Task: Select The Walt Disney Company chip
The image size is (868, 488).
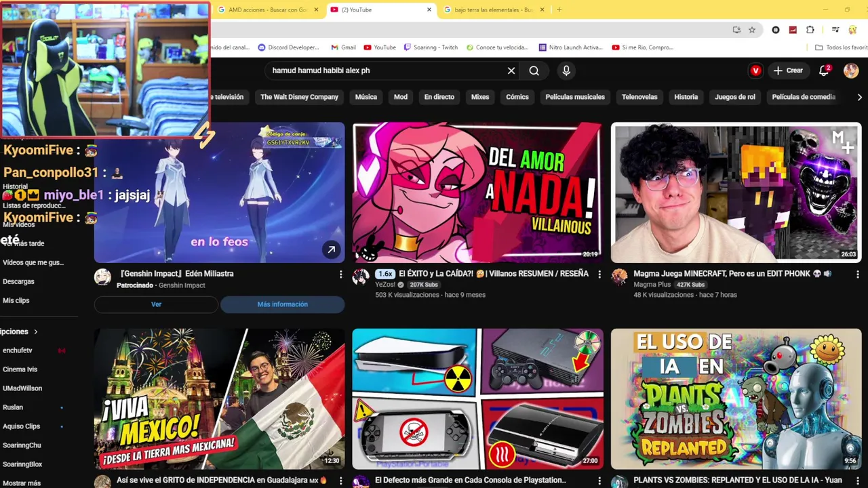Action: tap(299, 97)
